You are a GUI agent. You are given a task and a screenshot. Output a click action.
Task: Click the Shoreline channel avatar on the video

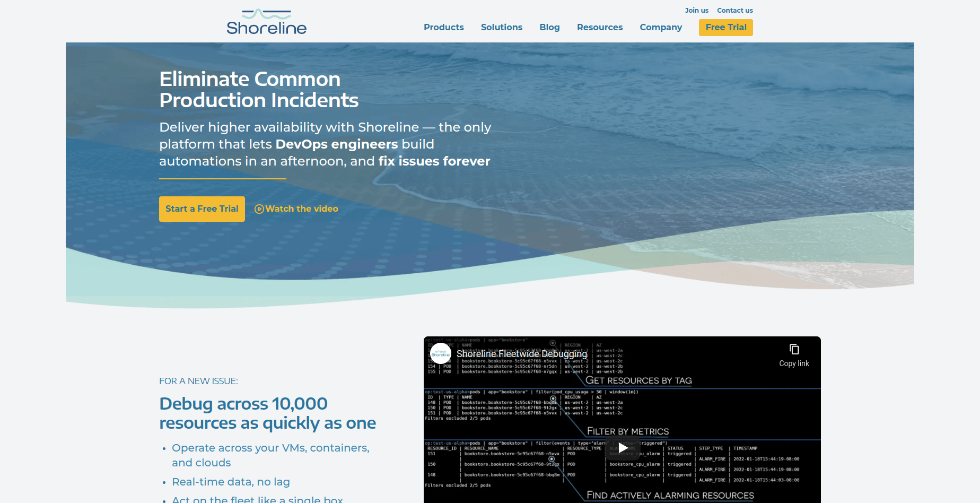click(x=441, y=353)
